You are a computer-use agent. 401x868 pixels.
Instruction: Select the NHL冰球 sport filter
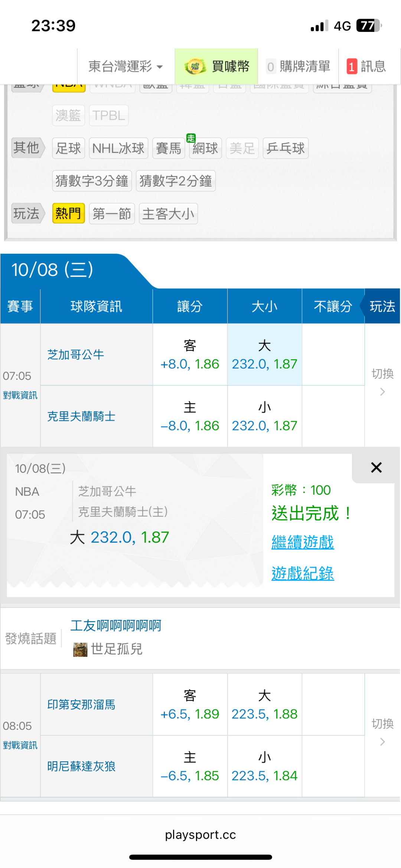118,148
